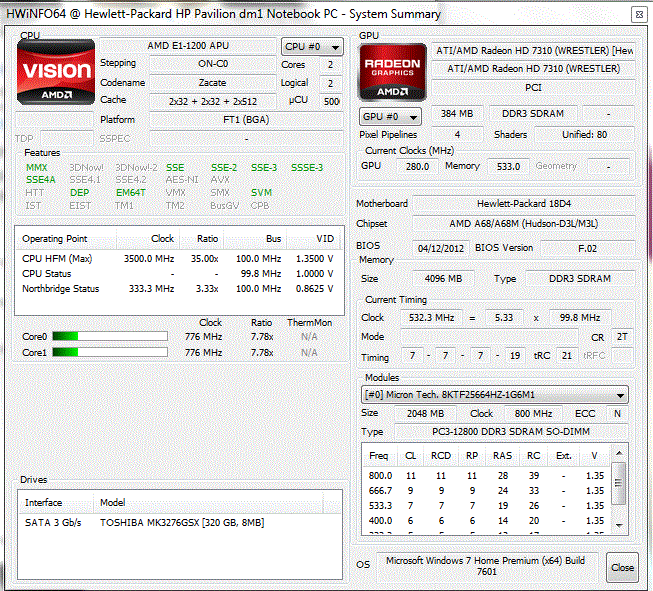Viewport: 653px width, 591px height.
Task: Click the Core0 clock 776 MHz
Action: click(x=203, y=337)
